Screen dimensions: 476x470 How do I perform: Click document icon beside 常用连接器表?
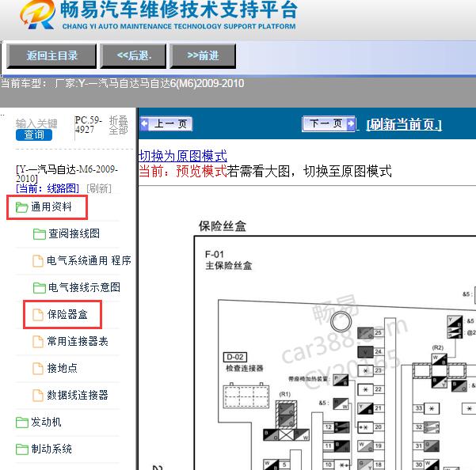click(38, 342)
